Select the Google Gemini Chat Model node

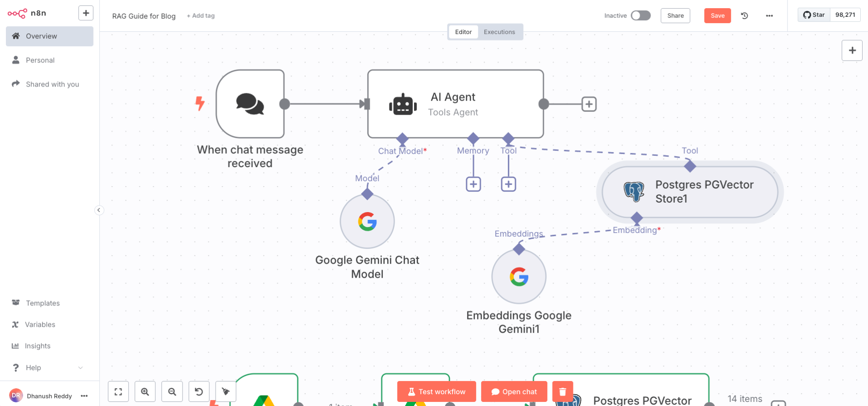(367, 222)
